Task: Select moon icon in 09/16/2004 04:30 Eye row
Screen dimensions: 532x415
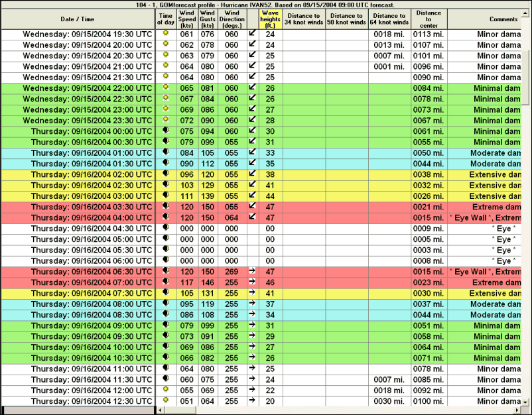Action: 166,229
